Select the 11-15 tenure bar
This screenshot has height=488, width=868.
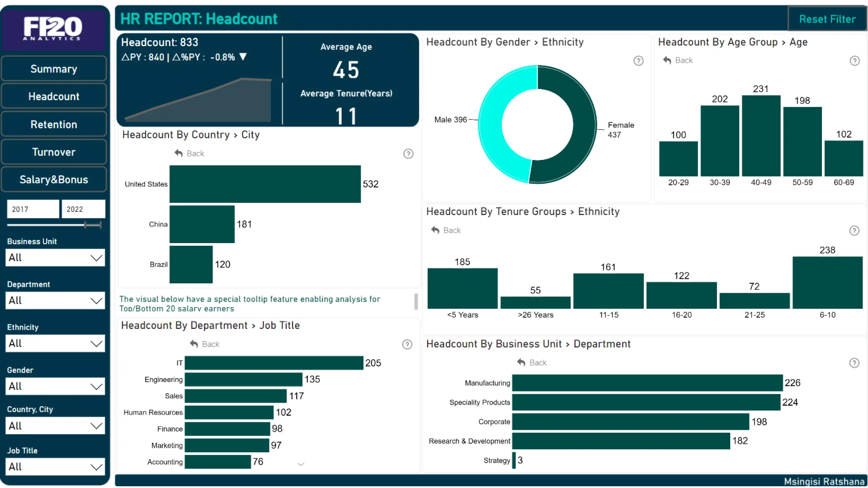[x=609, y=291]
